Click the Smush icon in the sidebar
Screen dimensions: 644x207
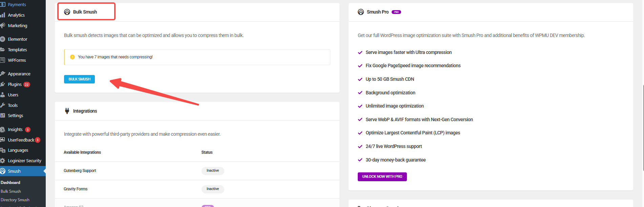(3, 171)
